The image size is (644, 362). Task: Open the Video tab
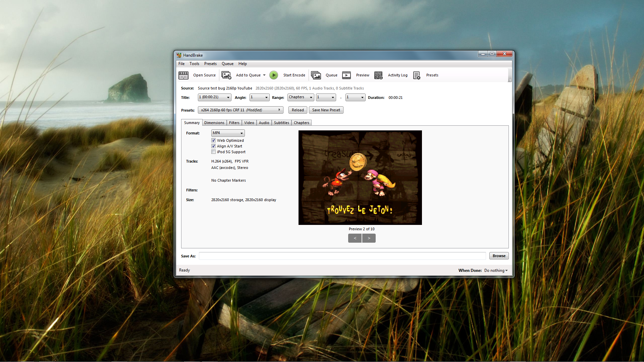click(x=249, y=122)
